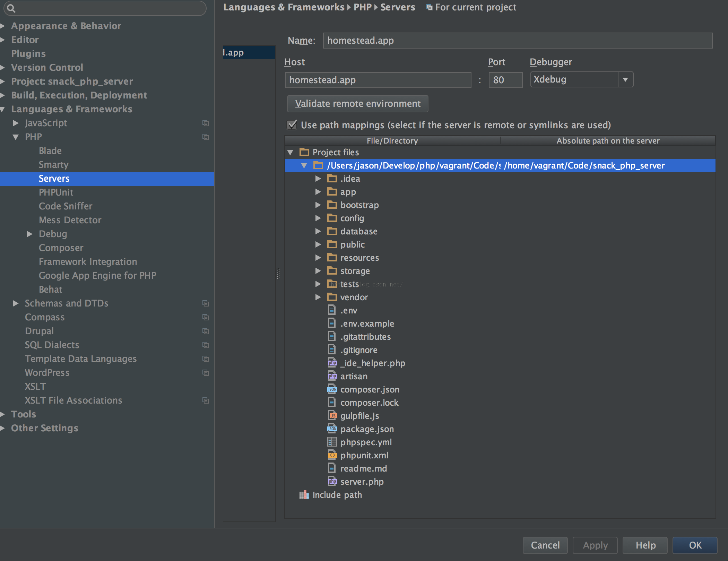Viewport: 728px width, 561px height.
Task: Click the artisan PHP file icon
Action: click(332, 376)
